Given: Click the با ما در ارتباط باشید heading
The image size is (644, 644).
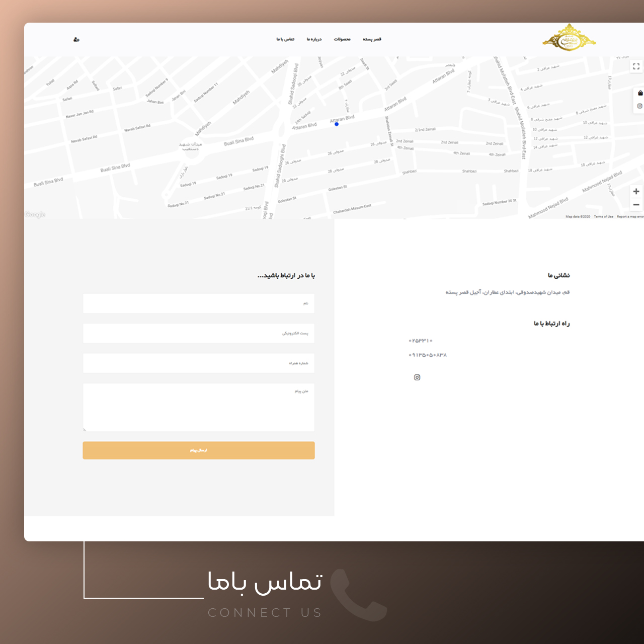Looking at the screenshot, I should (286, 276).
